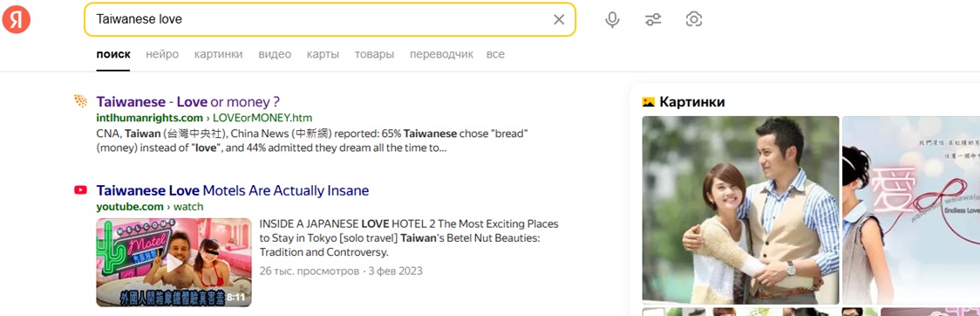Open the переводчик tab
Screen dimensions: 980x316
pos(441,54)
